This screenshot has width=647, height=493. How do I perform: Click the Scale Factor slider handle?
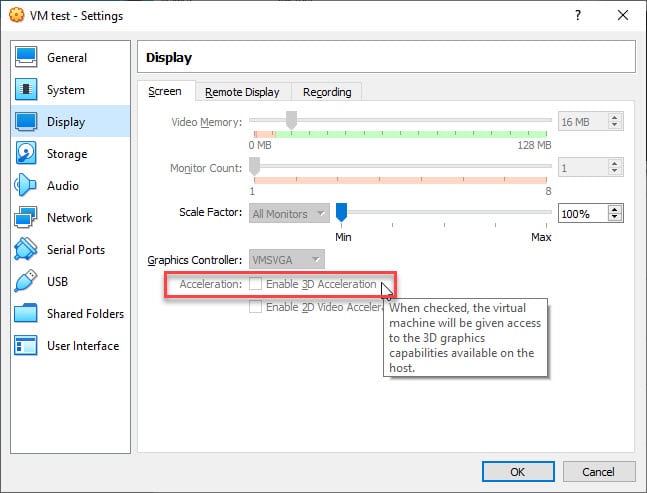pyautogui.click(x=341, y=212)
